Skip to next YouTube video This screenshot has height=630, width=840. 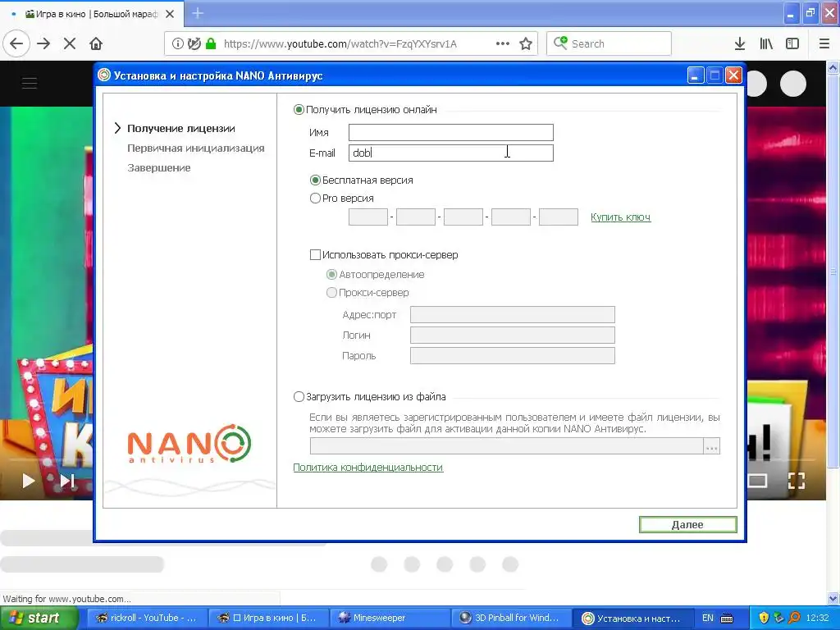[x=67, y=481]
